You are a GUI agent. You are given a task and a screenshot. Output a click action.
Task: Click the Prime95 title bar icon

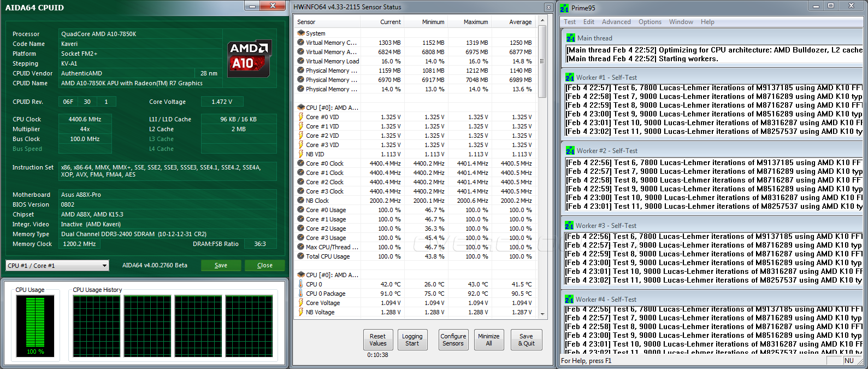click(x=564, y=8)
